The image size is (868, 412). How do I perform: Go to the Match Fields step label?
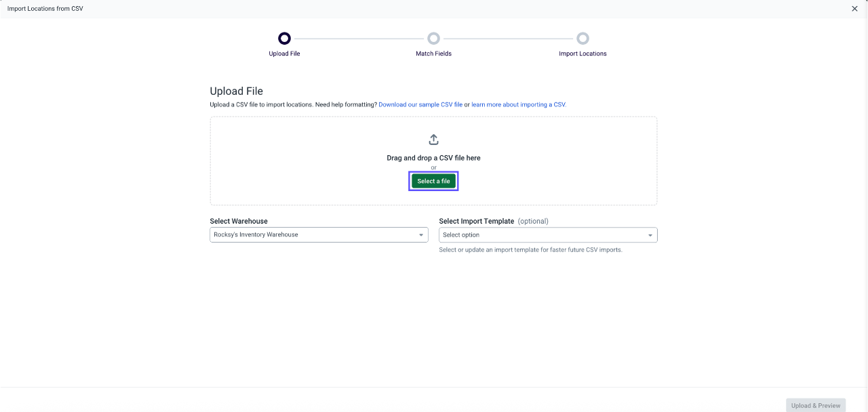click(433, 54)
